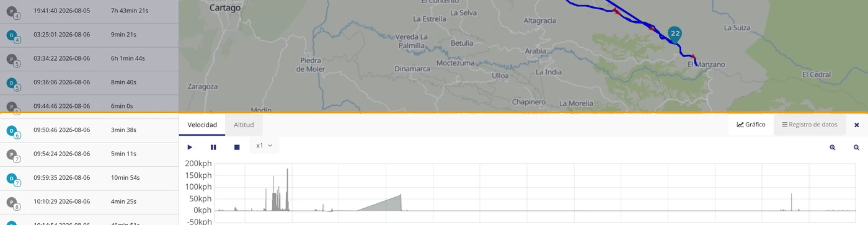Click the La Suiza label on the map
The width and height of the screenshot is (868, 225).
click(738, 28)
